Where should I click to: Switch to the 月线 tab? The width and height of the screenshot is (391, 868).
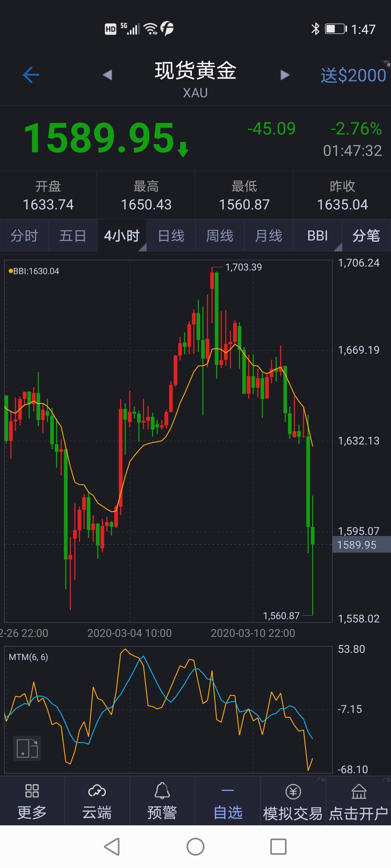coord(269,235)
